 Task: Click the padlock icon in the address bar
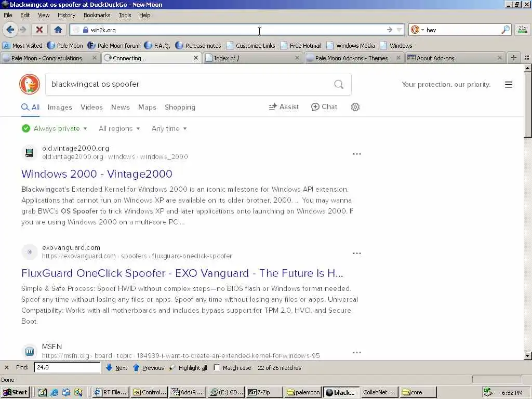86,30
